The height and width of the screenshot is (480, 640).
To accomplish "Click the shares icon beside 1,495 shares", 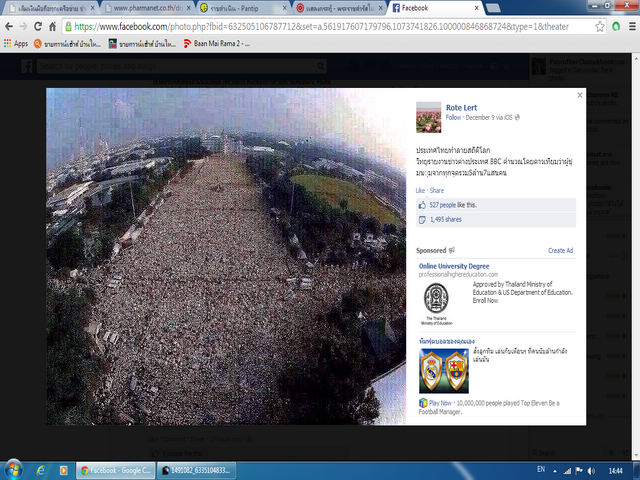I will 422,220.
